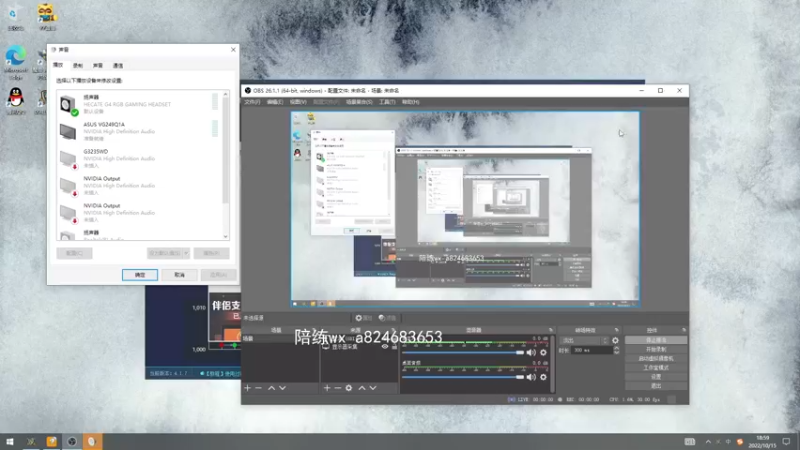Show hidden tray icons with the chevron
Image resolution: width=800 pixels, height=450 pixels.
708,442
